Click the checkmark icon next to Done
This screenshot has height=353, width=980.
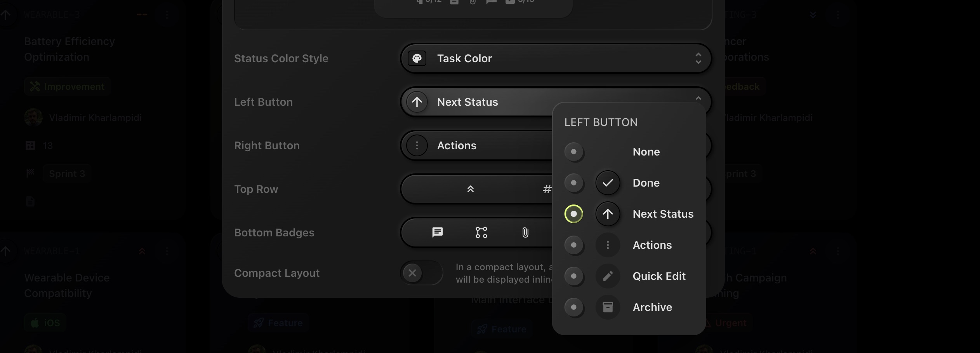[608, 183]
